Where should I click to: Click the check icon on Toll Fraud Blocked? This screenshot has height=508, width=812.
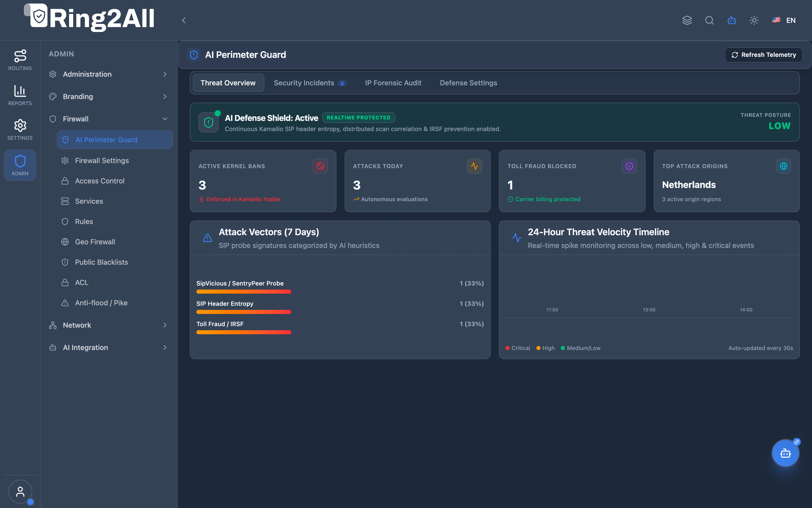pyautogui.click(x=629, y=166)
